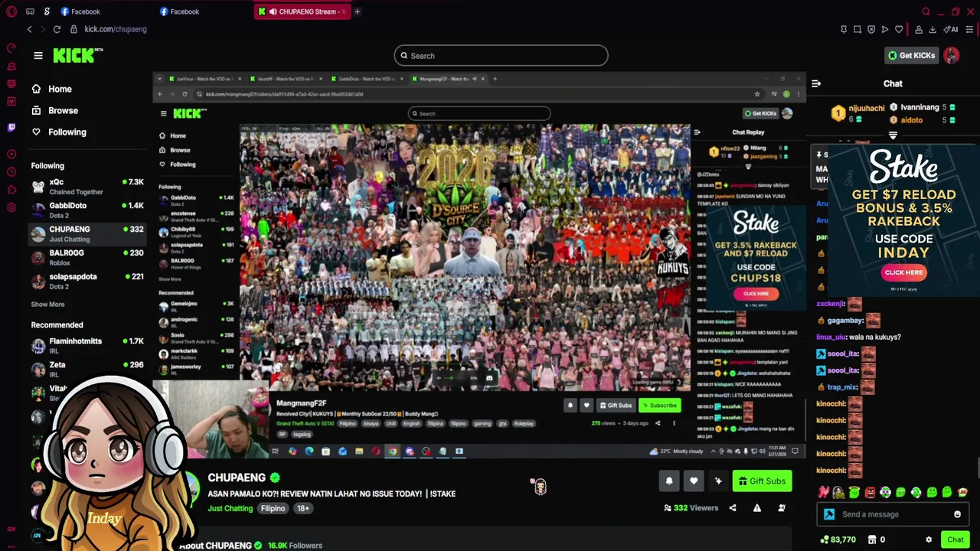
Task: Open the Just Chatting category link
Action: [230, 508]
